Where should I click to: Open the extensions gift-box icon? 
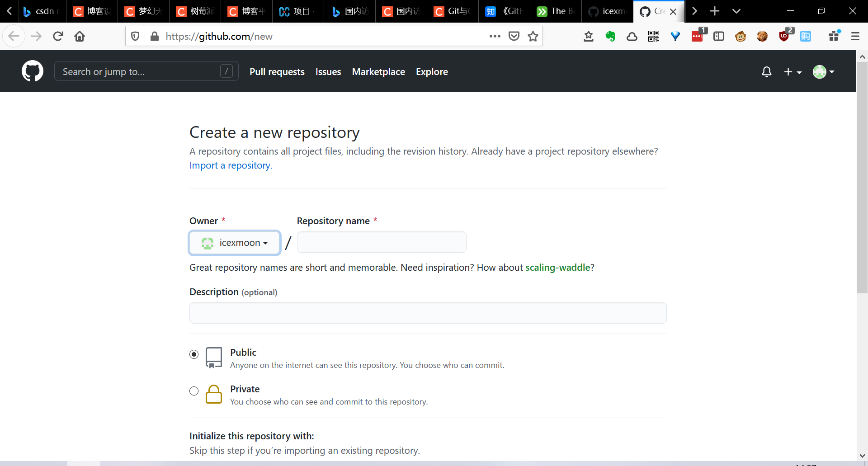point(834,36)
